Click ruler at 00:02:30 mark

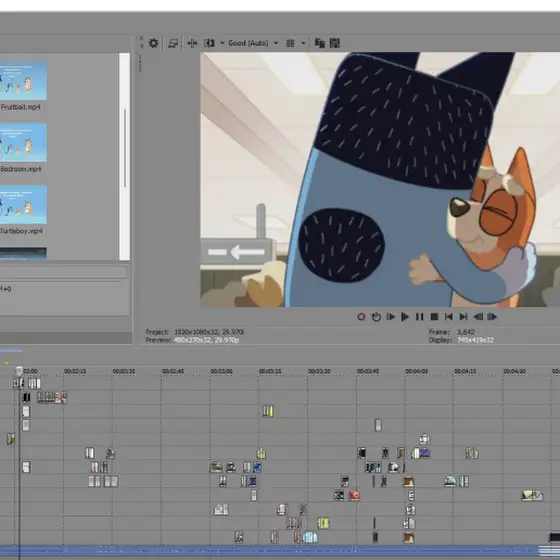(124, 371)
